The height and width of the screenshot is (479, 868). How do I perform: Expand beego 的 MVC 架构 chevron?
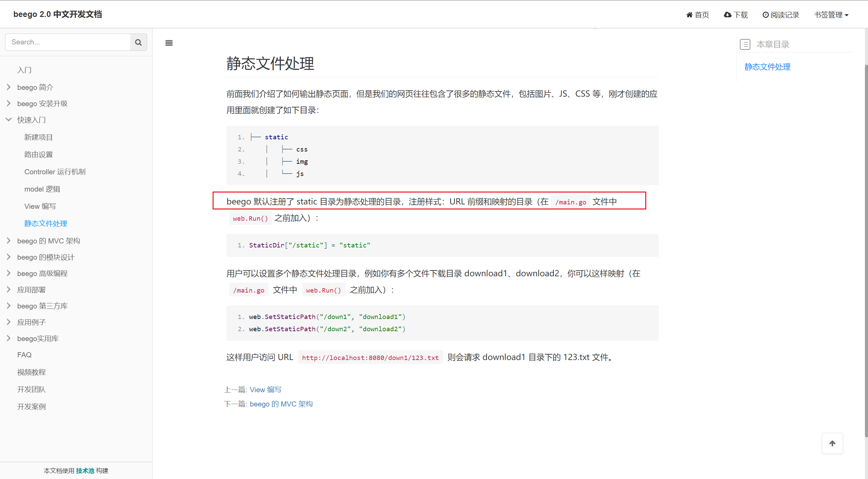9,241
